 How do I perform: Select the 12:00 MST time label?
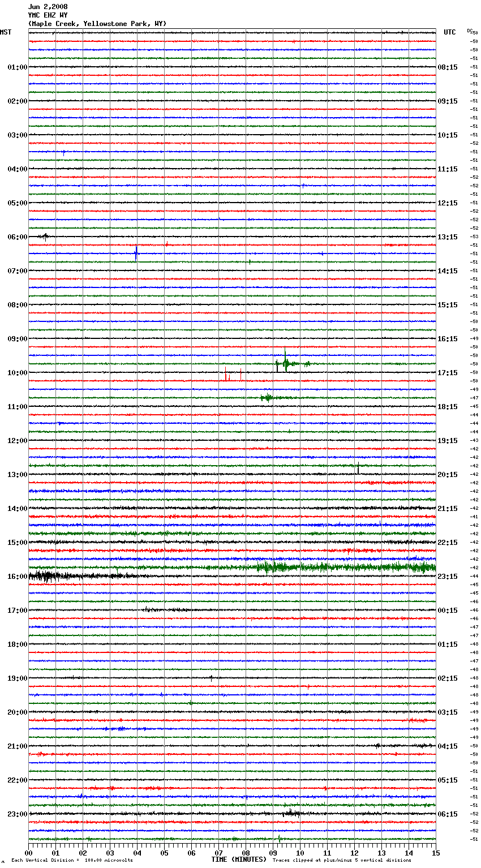pos(18,441)
